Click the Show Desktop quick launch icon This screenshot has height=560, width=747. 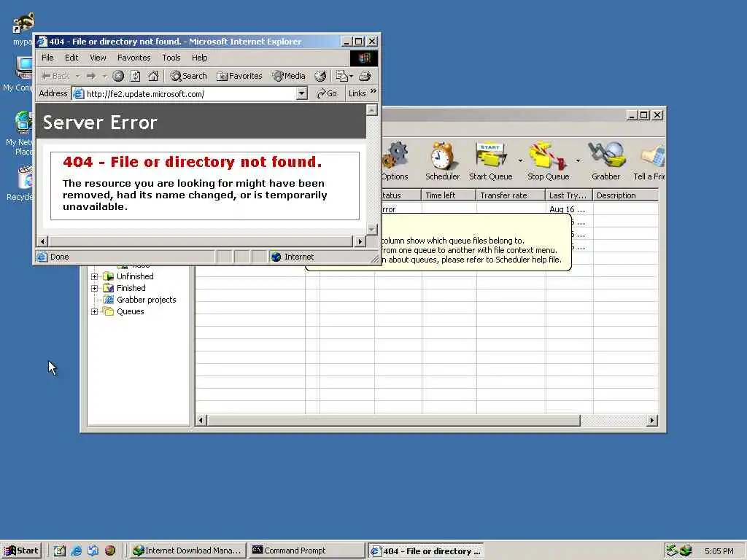60,551
